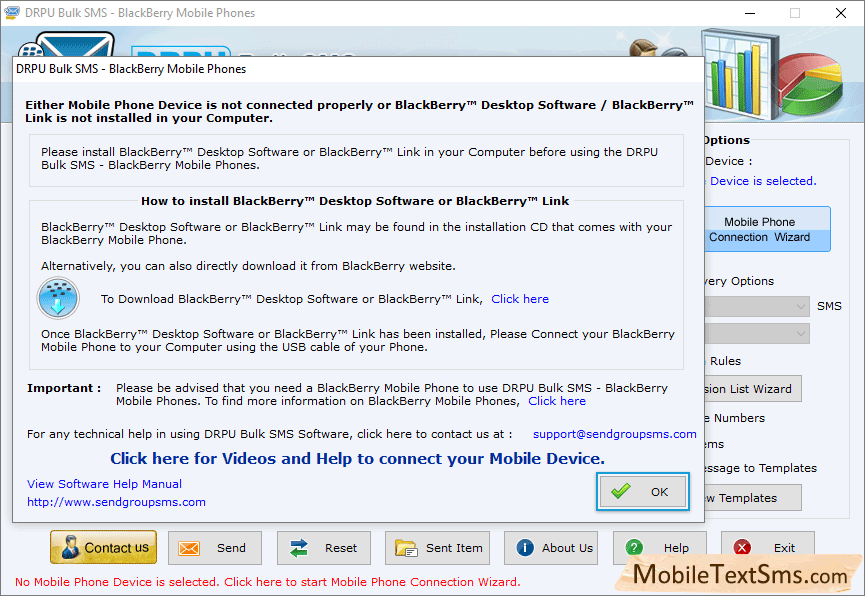Open the Sent Item button
Screen dimensions: 865x596
[x=437, y=548]
